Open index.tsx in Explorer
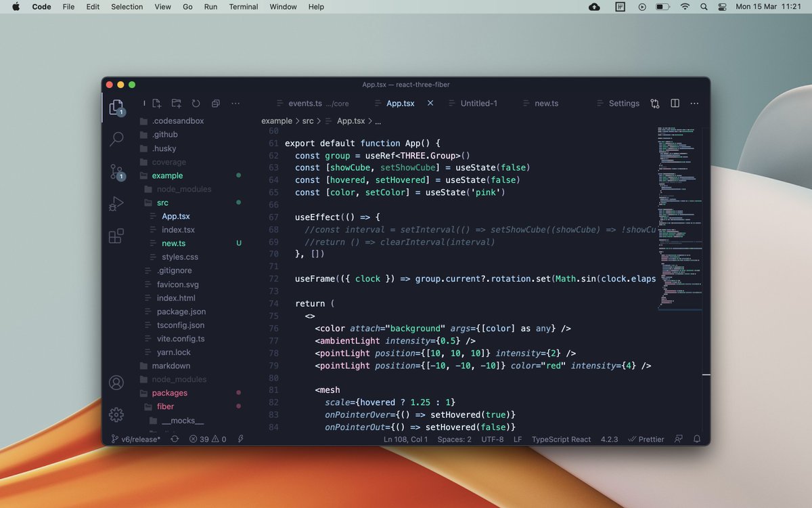Image resolution: width=812 pixels, height=508 pixels. [178, 230]
